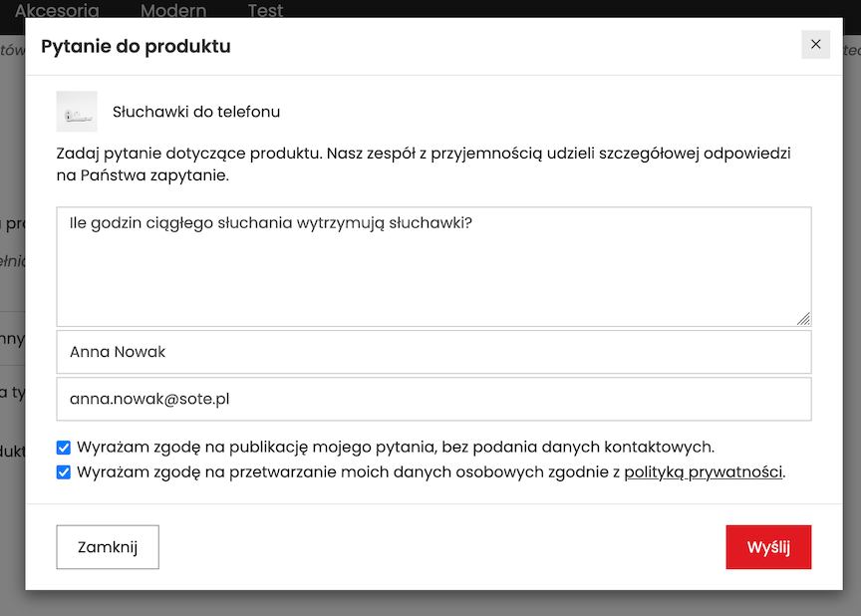Click the dialog title "Pytanie do produktu"
This screenshot has width=861, height=616.
click(135, 46)
